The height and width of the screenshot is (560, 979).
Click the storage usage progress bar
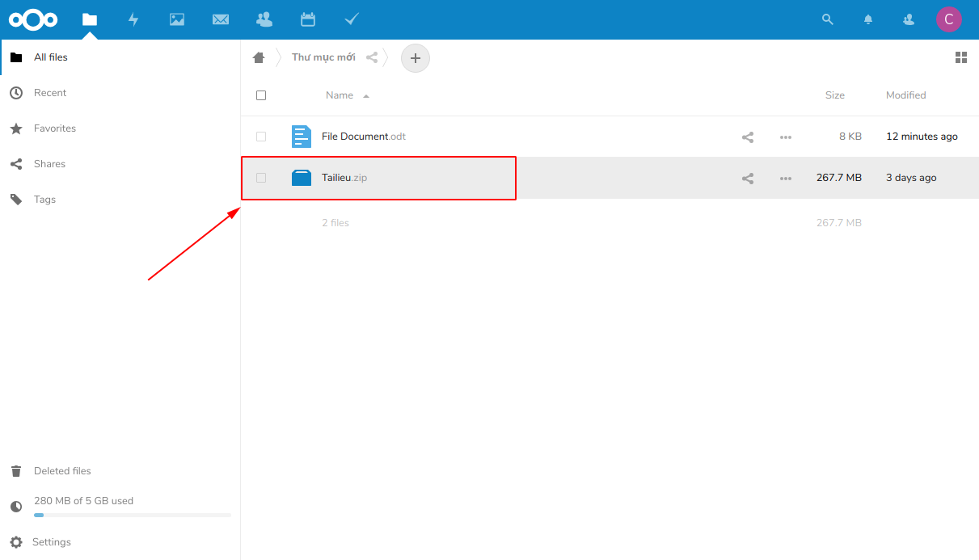tap(133, 515)
